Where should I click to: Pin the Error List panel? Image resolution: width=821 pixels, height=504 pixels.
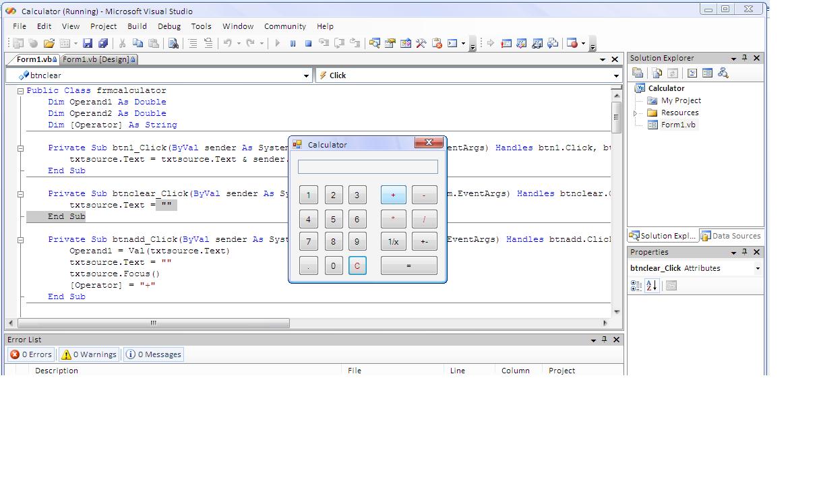(x=605, y=340)
